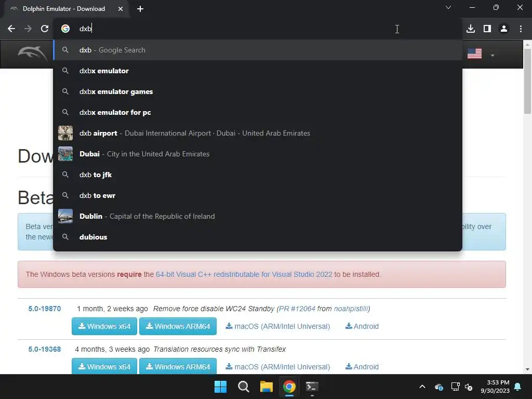The image size is (532, 399).
Task: Click the muted volume tray icon
Action: (469, 387)
